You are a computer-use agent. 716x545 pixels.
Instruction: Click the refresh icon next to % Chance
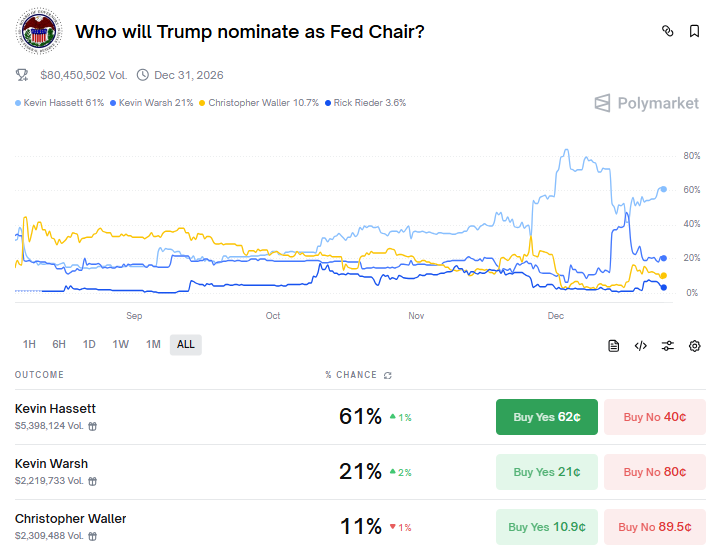tap(388, 376)
